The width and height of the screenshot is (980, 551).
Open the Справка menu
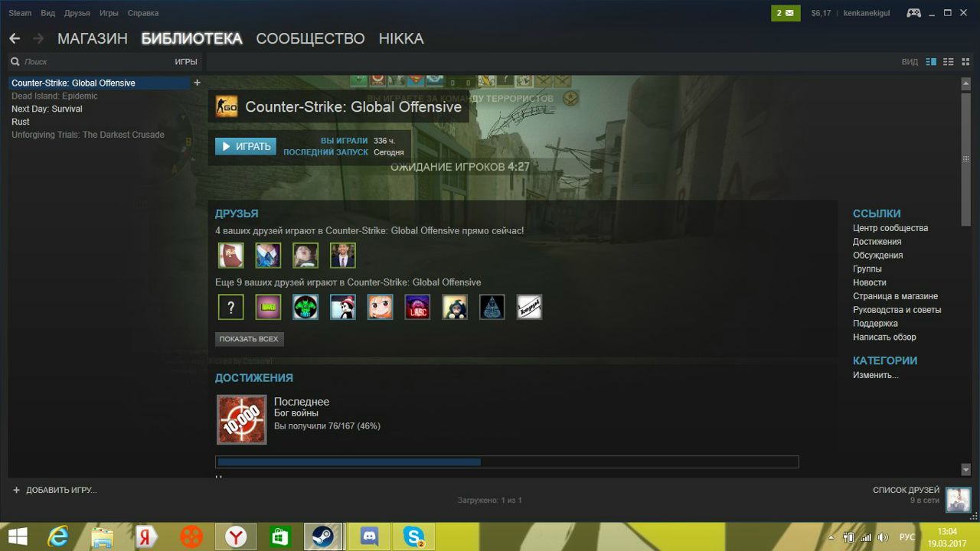click(143, 13)
